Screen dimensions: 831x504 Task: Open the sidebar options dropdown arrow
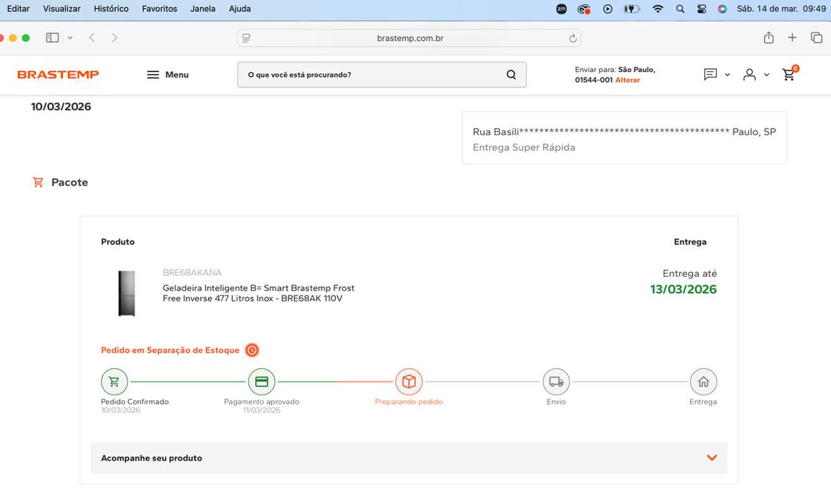pos(70,38)
